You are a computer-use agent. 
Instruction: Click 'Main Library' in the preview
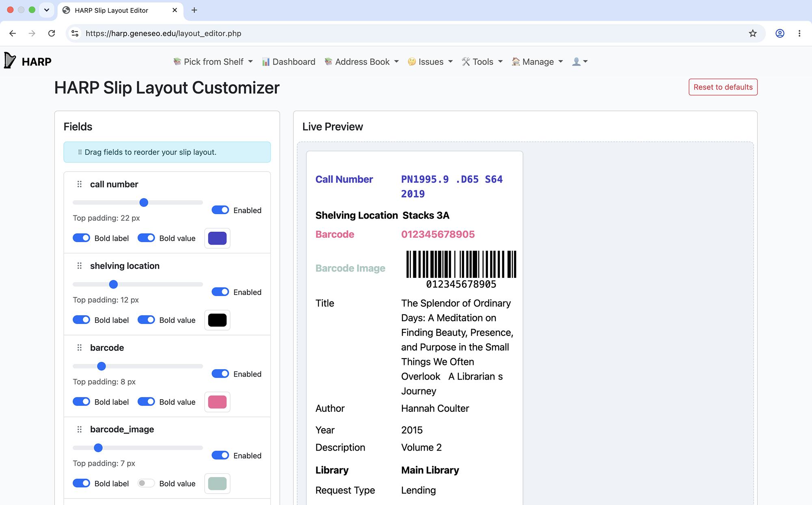click(x=430, y=470)
